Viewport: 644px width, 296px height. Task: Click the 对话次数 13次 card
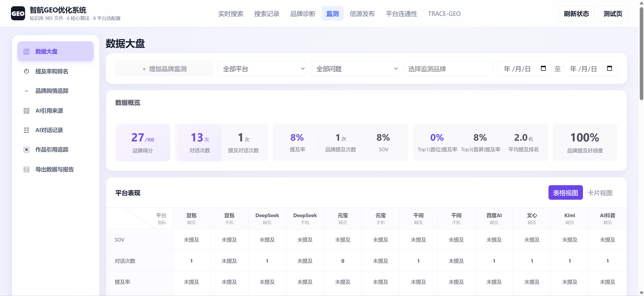point(200,143)
